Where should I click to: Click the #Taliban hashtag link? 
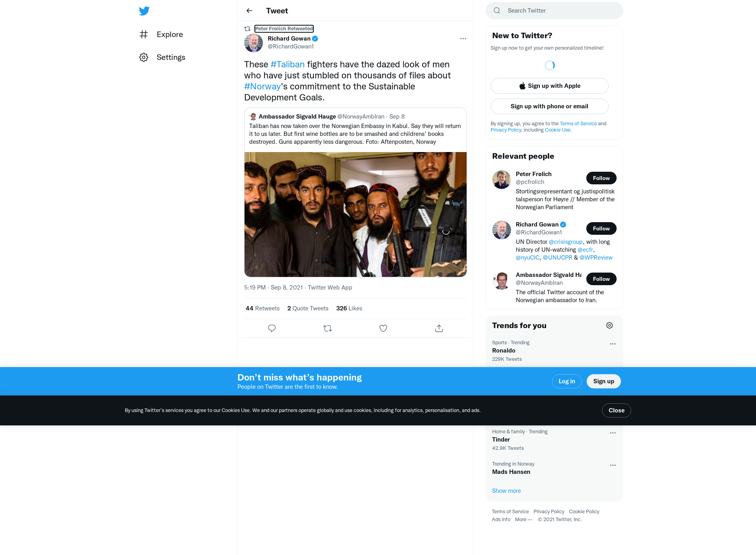(x=287, y=64)
